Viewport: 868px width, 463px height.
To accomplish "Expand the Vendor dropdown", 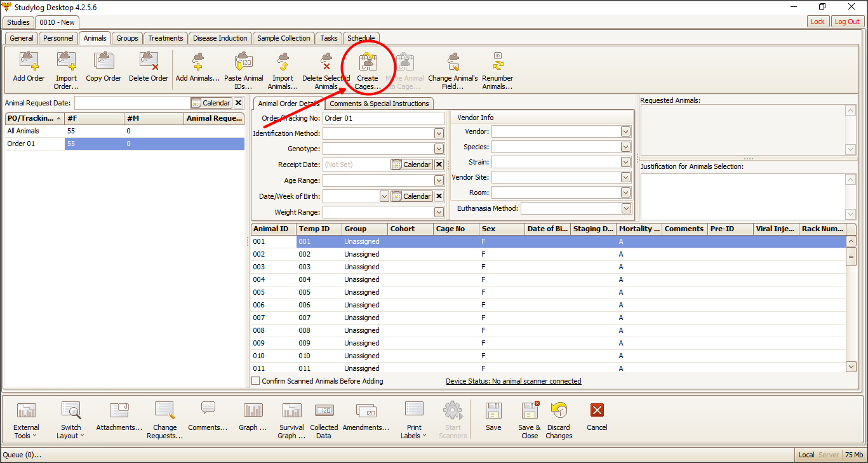I will coord(626,131).
